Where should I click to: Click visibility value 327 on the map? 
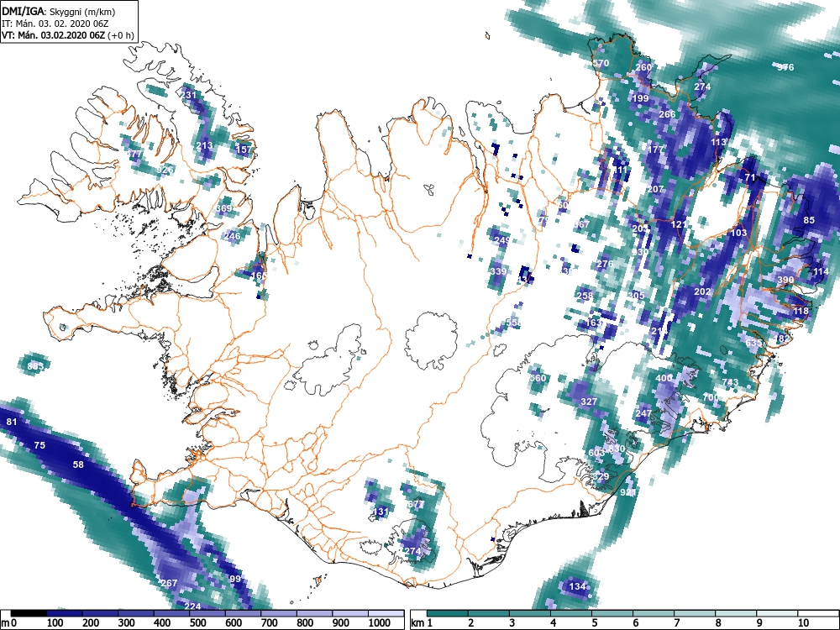pos(589,402)
